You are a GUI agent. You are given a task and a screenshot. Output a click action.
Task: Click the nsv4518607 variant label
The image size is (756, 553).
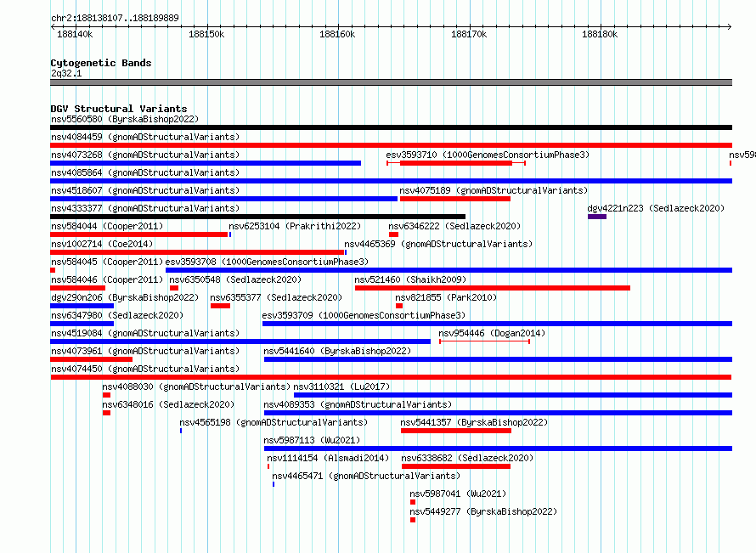pyautogui.click(x=145, y=190)
